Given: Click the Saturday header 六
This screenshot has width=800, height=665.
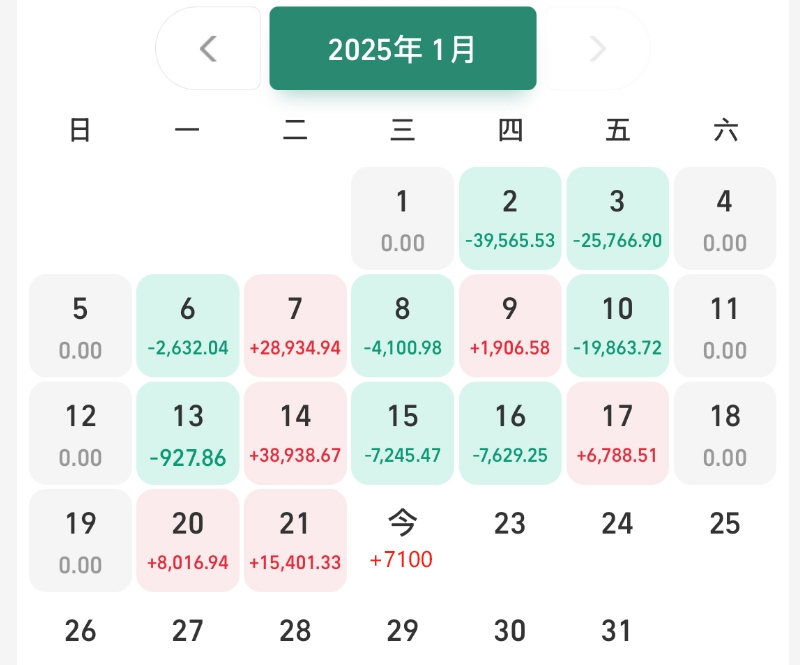Looking at the screenshot, I should click(x=726, y=130).
